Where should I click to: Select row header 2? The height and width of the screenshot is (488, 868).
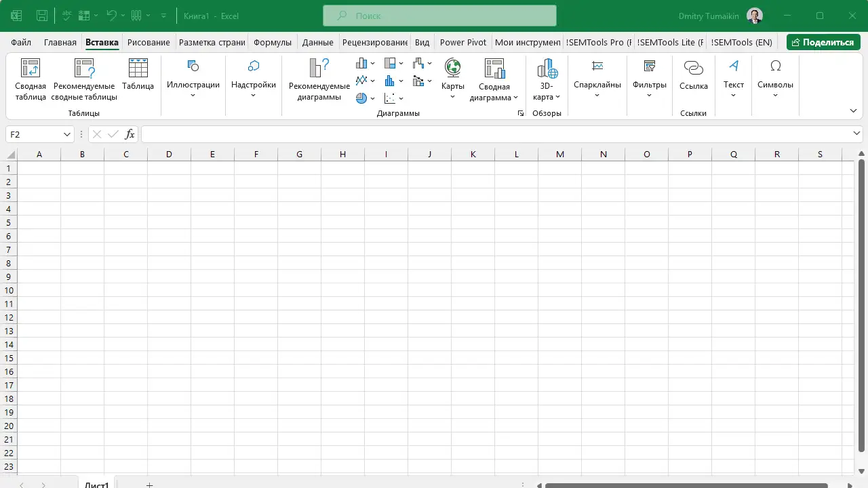pyautogui.click(x=9, y=182)
